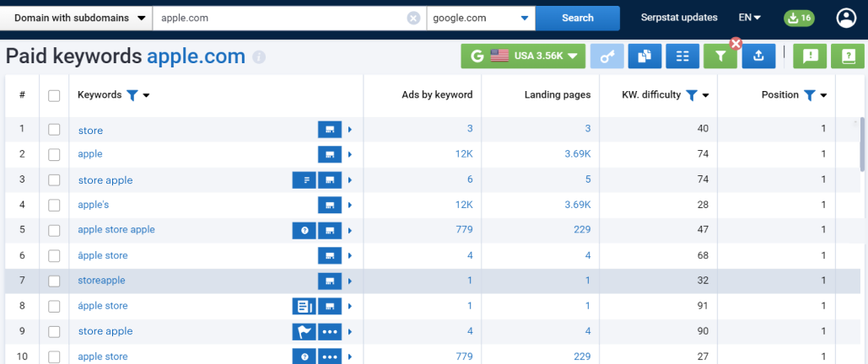The image size is (868, 364).
Task: Open the 'storeapple' keyword link
Action: (x=101, y=280)
